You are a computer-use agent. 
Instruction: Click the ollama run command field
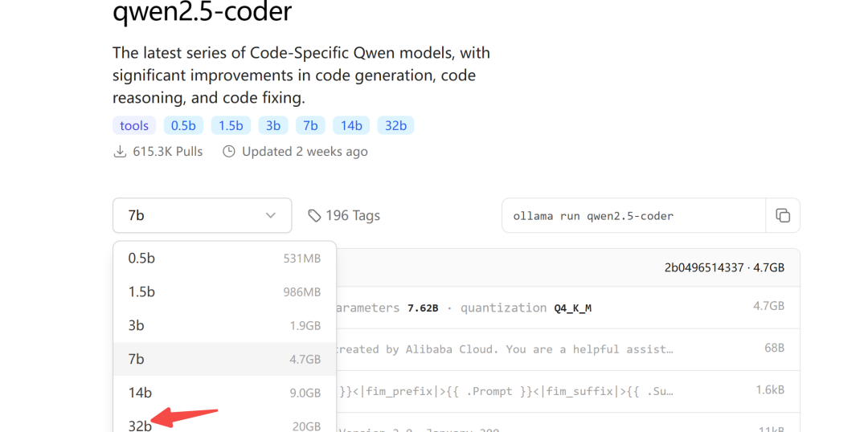[634, 215]
